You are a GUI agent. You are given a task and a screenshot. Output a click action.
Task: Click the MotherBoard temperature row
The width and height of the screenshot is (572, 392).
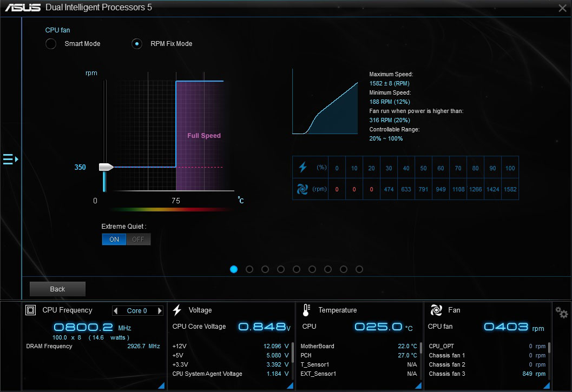[359, 346]
